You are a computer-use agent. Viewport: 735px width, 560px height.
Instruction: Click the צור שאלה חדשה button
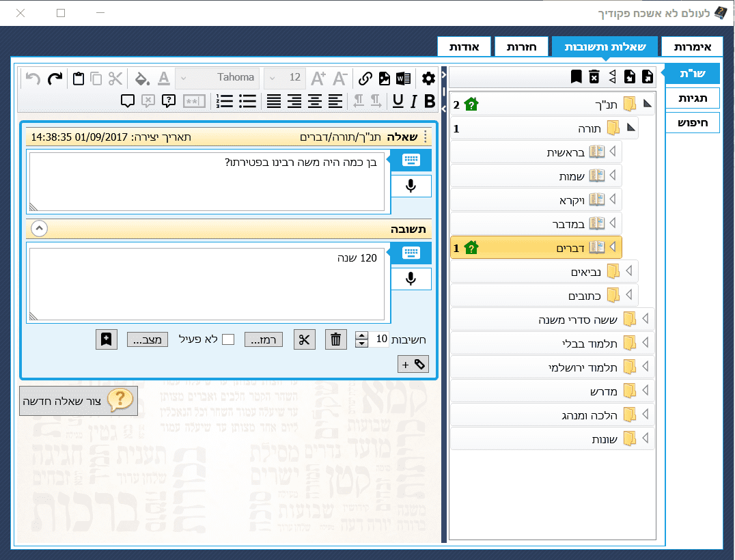(x=79, y=401)
